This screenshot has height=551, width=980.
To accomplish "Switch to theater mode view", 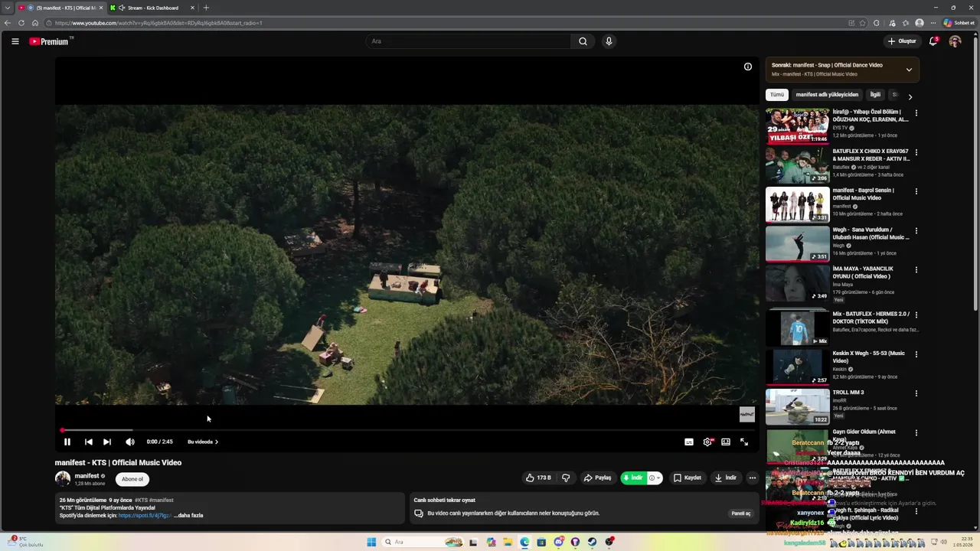I will pyautogui.click(x=726, y=442).
